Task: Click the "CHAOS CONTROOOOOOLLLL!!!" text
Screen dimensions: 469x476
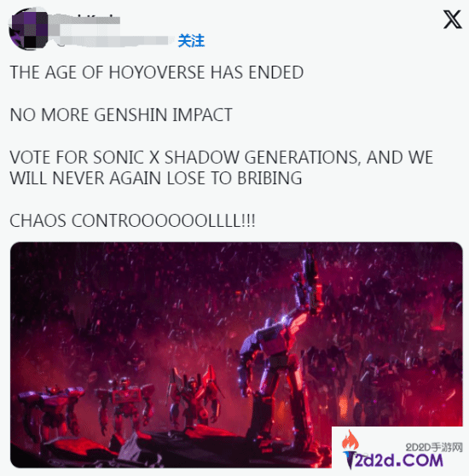Action: [x=132, y=220]
